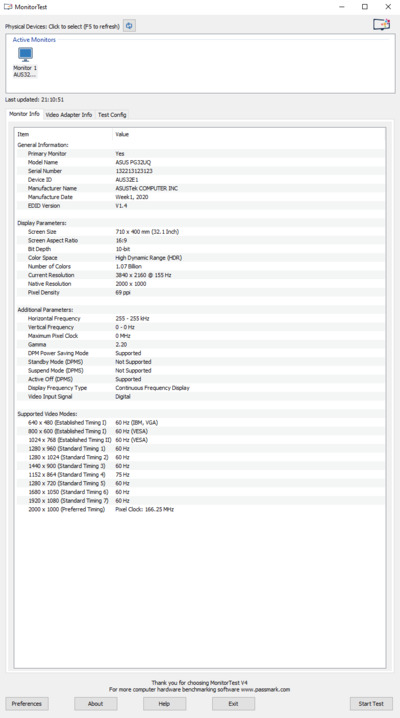
Task: Open the Help button
Action: pos(164,703)
